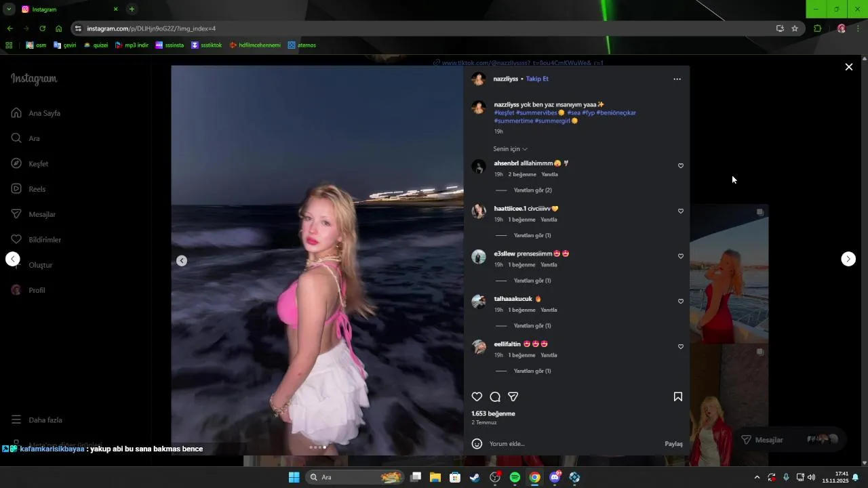Open Spotify from the taskbar
The width and height of the screenshot is (868, 488).
tap(515, 477)
